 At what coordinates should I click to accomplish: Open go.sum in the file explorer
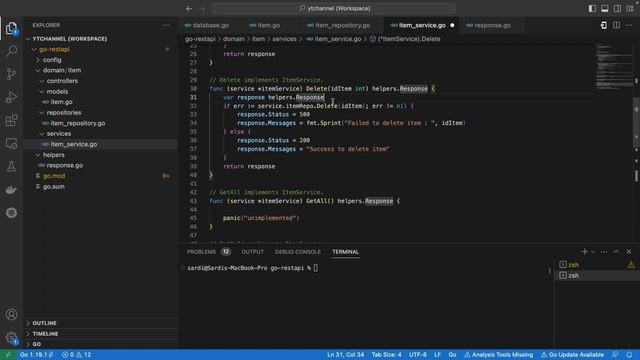[x=100, y=187]
